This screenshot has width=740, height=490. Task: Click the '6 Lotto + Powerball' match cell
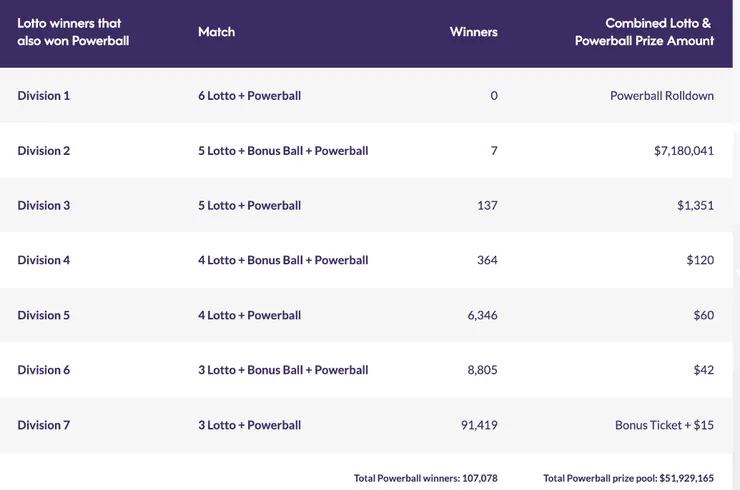click(249, 96)
